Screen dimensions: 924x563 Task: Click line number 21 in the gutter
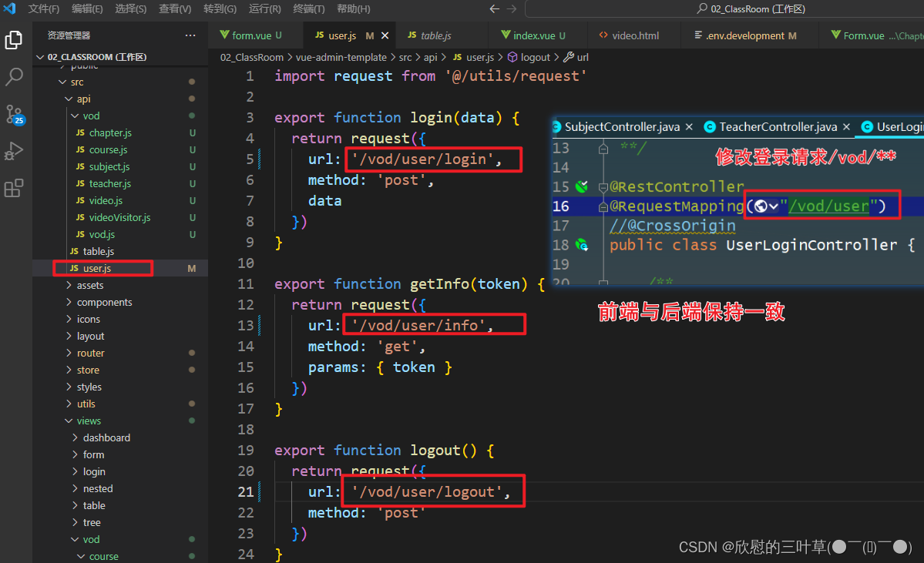[246, 491]
